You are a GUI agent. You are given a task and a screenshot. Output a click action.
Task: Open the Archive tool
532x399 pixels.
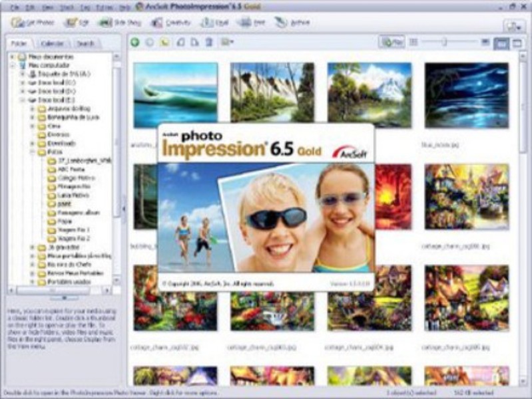point(292,23)
